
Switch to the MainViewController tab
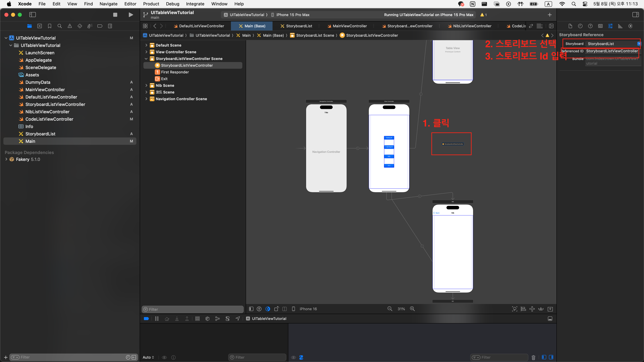point(347,26)
